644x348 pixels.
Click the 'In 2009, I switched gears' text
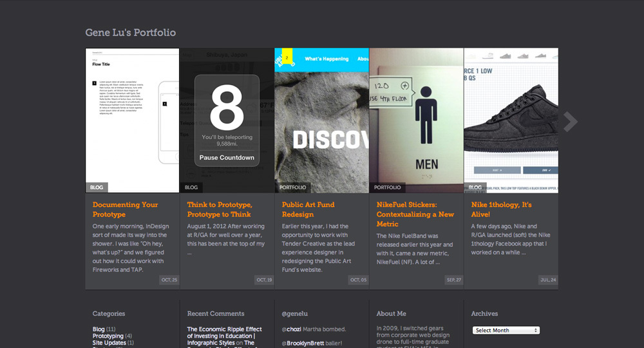(413, 337)
